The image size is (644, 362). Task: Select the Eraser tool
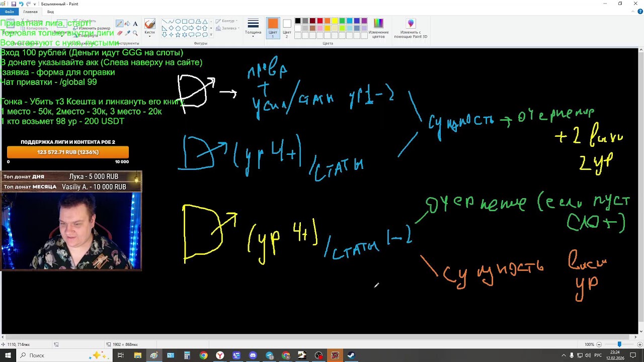tap(119, 33)
